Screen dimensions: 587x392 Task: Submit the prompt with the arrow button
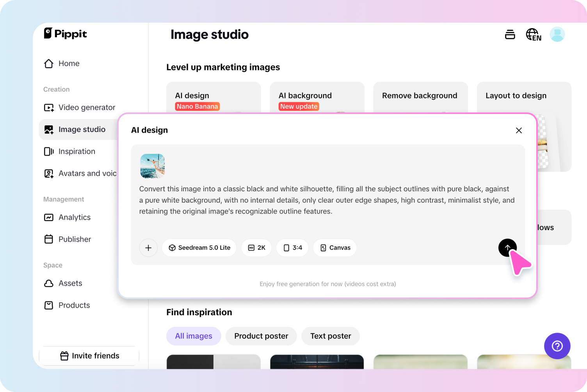click(x=507, y=248)
